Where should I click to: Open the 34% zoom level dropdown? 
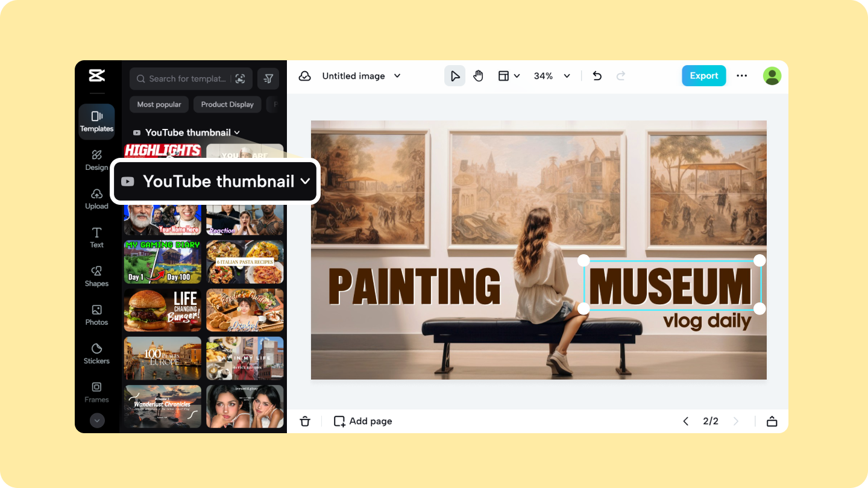552,76
